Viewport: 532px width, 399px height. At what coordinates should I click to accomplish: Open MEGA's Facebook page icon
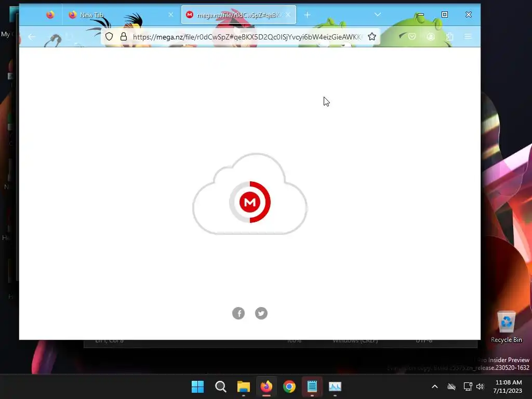(238, 313)
